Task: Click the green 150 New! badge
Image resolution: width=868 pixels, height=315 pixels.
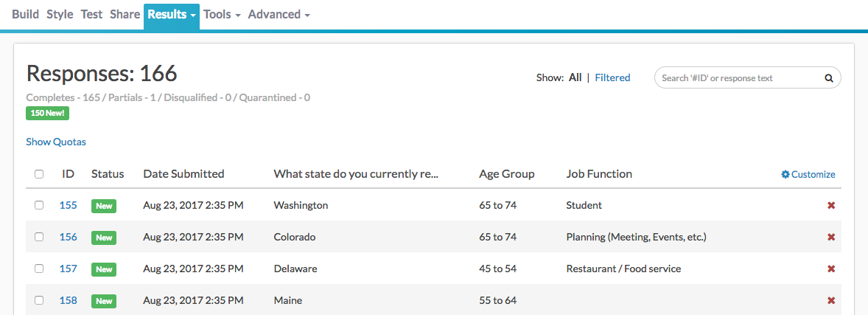Action: (48, 114)
